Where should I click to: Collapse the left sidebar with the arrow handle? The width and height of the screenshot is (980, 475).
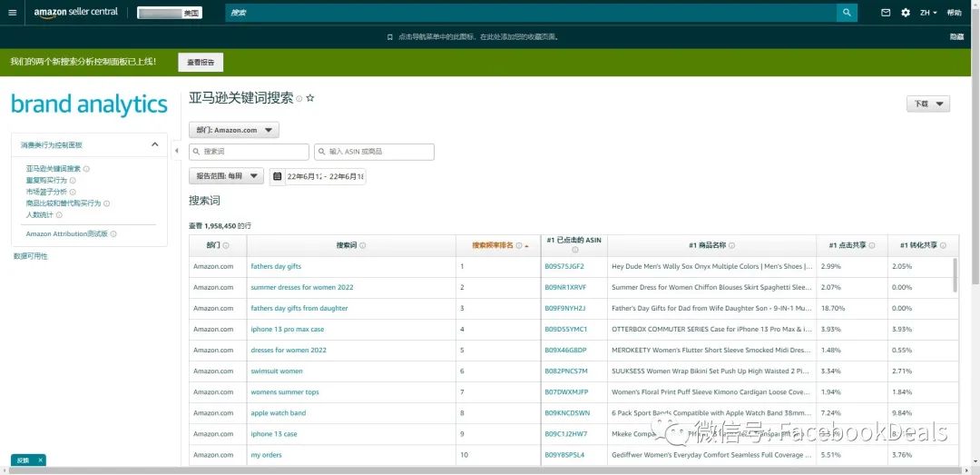click(176, 151)
